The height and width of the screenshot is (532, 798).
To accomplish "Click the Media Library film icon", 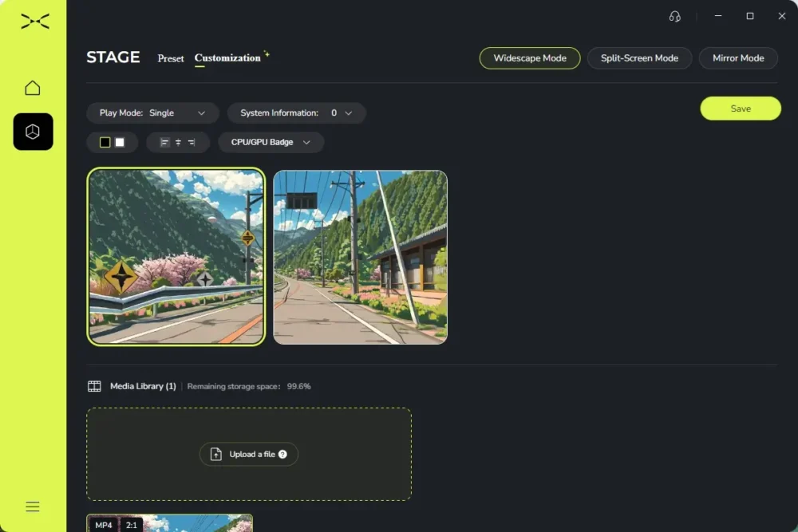I will 94,386.
